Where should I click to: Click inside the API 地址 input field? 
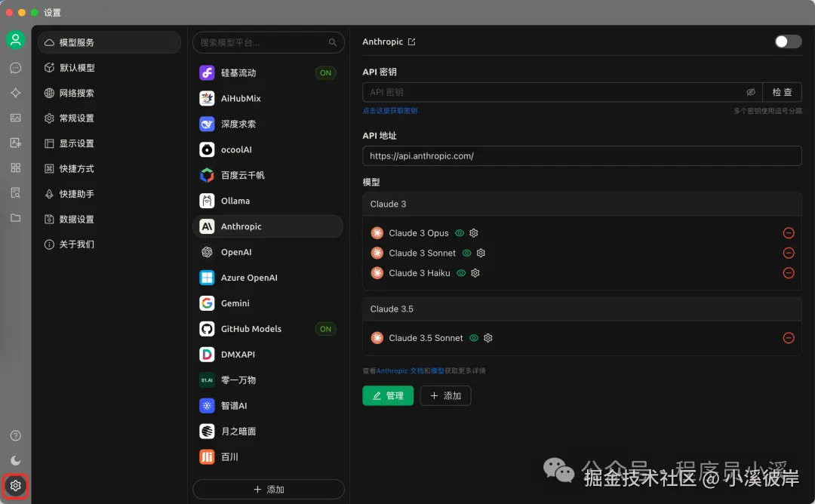(581, 155)
